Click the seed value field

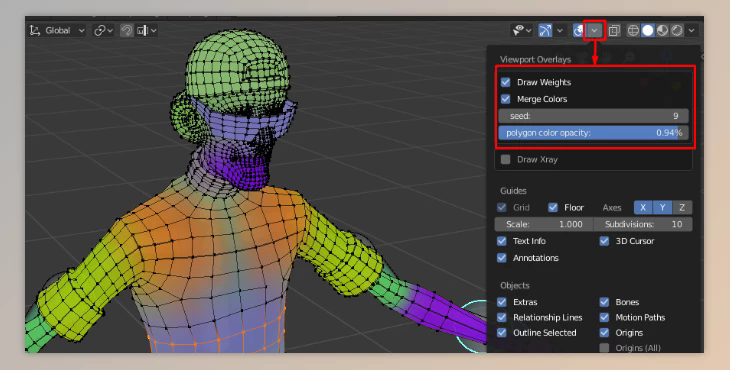[594, 116]
